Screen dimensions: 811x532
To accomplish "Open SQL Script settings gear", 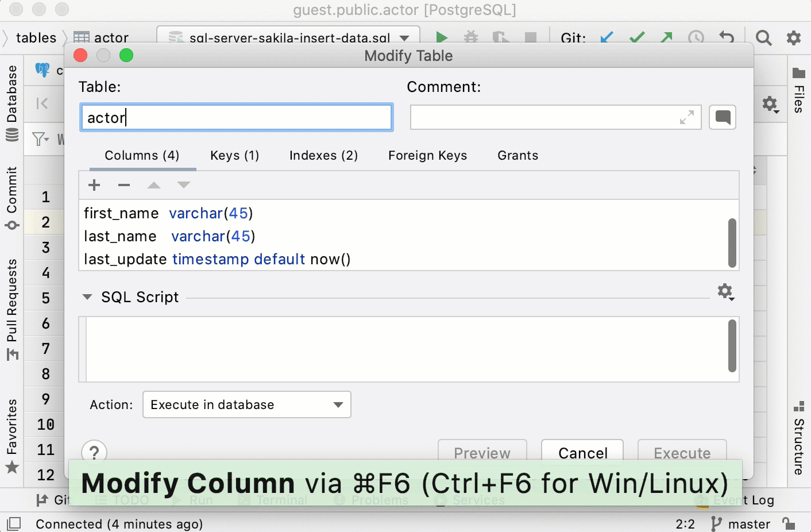I will [726, 292].
